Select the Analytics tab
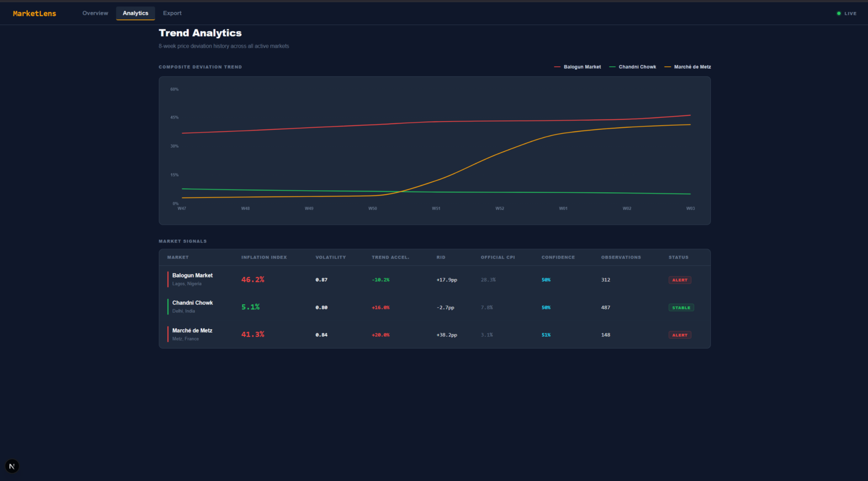 135,13
